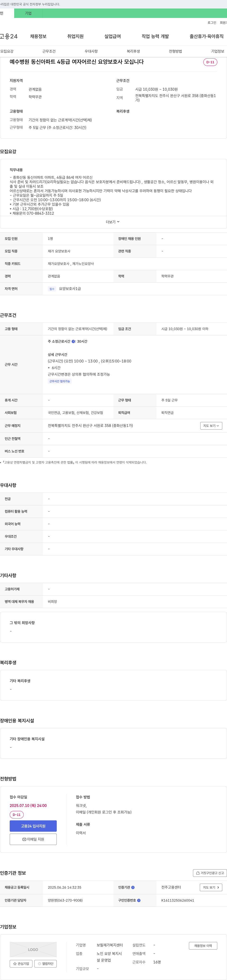Jump to the 복리후생 section tab

pos(133,51)
